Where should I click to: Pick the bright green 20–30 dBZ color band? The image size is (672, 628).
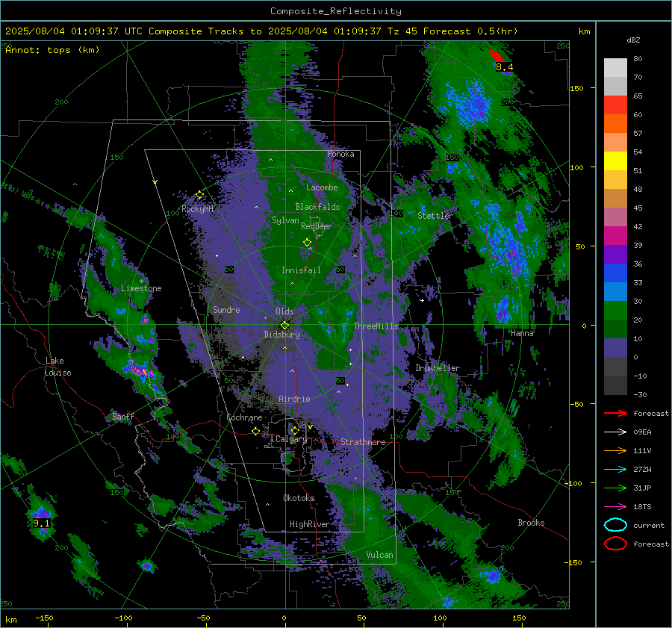[615, 311]
